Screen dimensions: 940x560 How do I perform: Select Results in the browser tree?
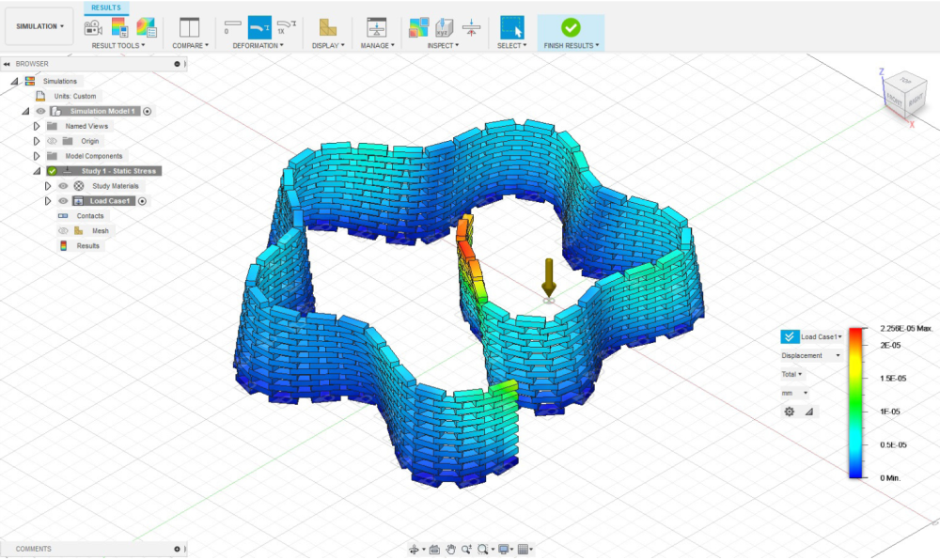click(x=87, y=245)
